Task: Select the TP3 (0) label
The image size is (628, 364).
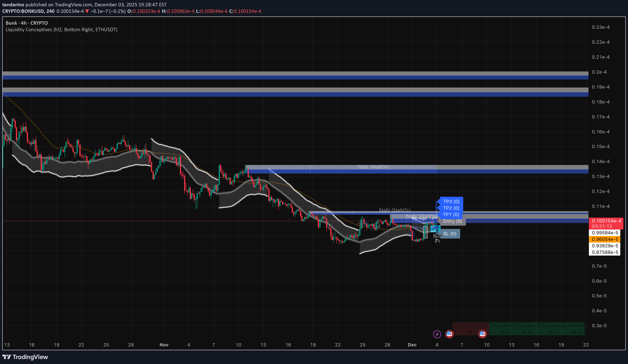Action: pos(451,201)
